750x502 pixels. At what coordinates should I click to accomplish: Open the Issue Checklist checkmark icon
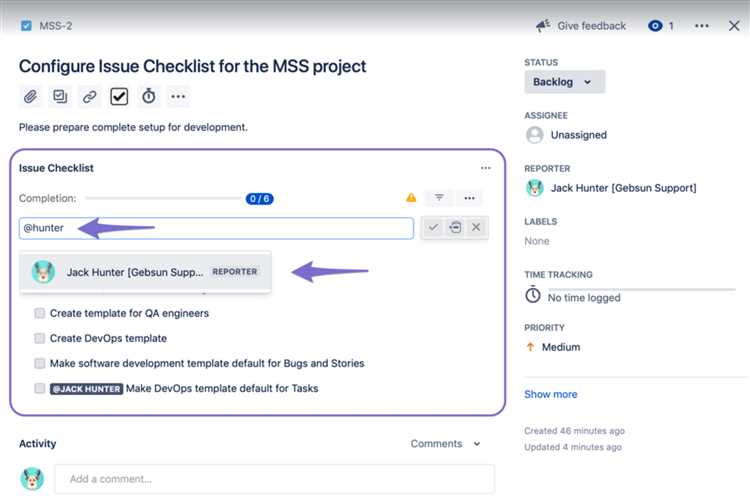tap(119, 97)
